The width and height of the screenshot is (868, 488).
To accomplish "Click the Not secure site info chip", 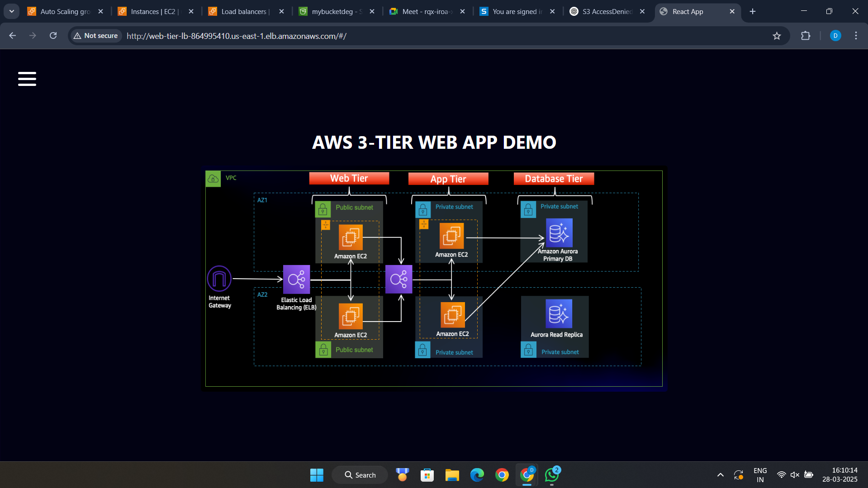I will click(x=95, y=36).
